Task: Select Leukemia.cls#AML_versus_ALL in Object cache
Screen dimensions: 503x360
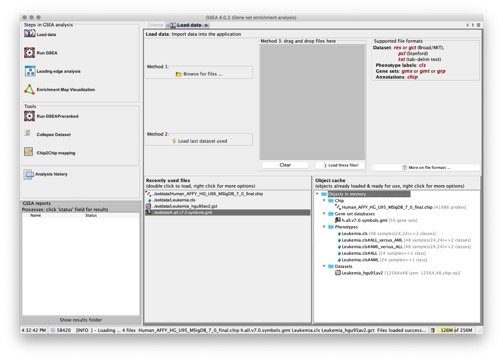Action: coord(404,247)
